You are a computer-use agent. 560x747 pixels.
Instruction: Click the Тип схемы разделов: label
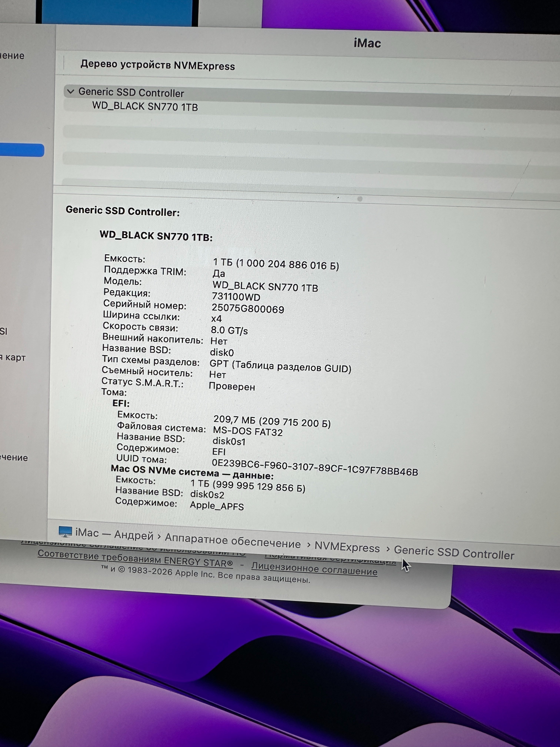pyautogui.click(x=151, y=361)
